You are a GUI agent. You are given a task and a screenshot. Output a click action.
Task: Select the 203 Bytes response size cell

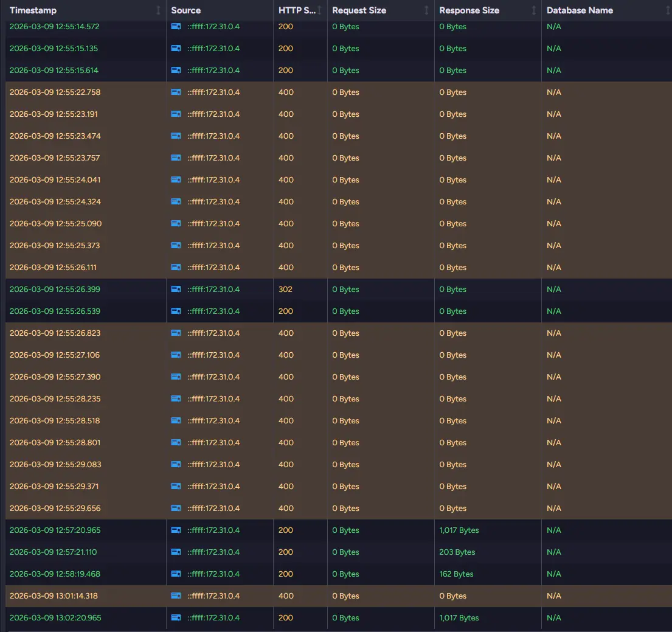[x=457, y=552]
